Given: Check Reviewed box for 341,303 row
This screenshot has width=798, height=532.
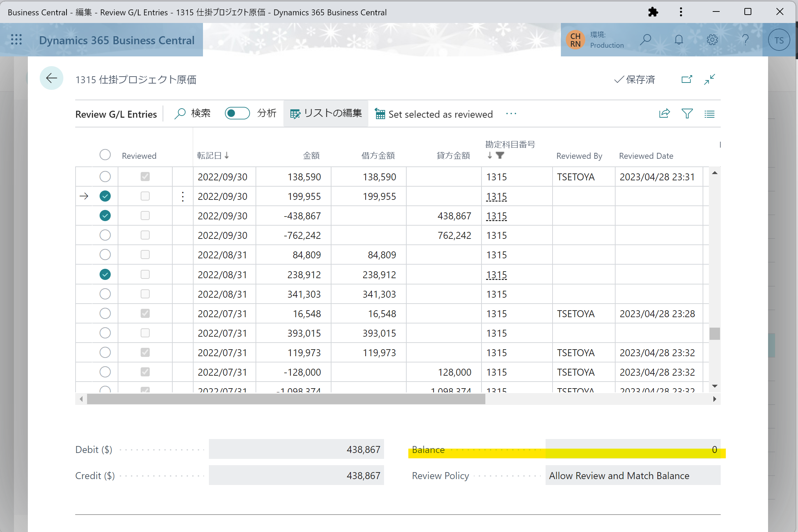Looking at the screenshot, I should (145, 294).
